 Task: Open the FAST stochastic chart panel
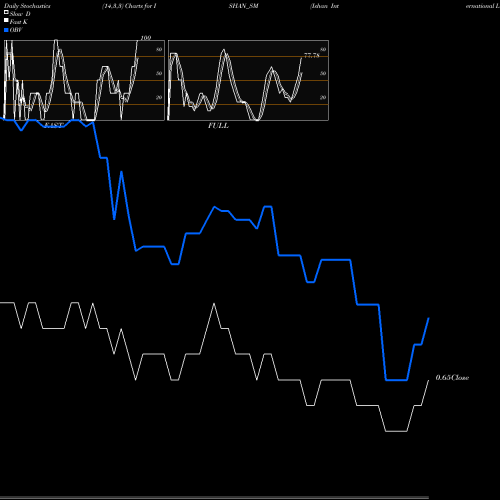84,80
